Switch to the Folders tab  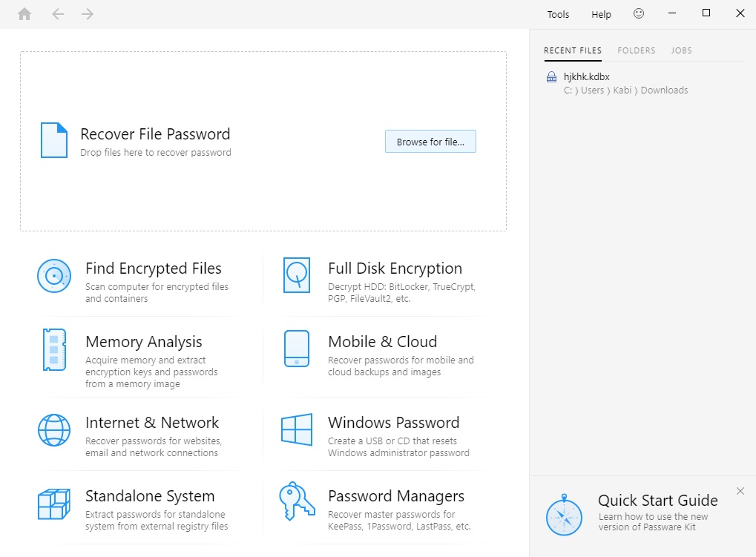637,50
